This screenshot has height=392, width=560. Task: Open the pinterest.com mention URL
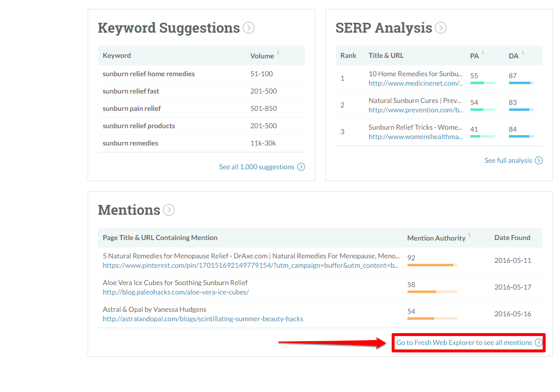250,265
